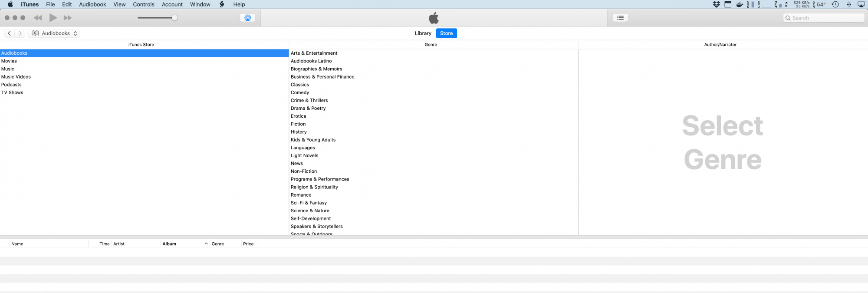Choose the Crime & Thrillers genre

tap(434, 100)
